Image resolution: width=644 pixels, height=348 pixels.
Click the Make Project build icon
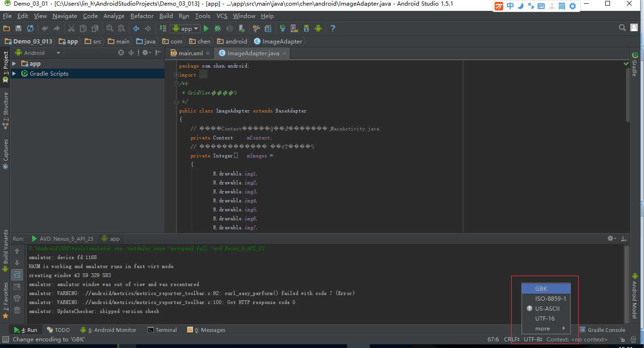point(163,28)
